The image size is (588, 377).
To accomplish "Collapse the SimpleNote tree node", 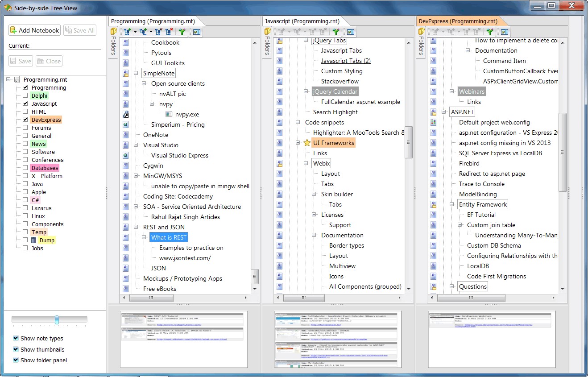I will point(136,73).
